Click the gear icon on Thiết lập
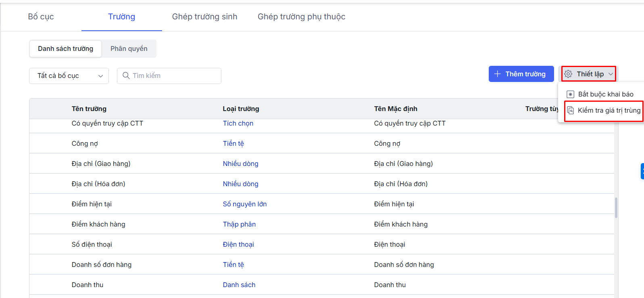Screen dimensions: 644x298 (568, 74)
